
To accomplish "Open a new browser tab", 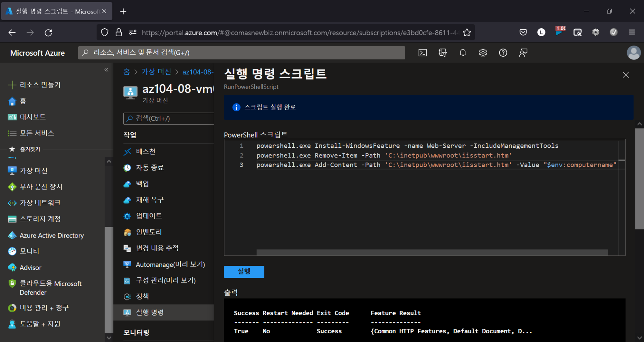I will click(x=123, y=12).
